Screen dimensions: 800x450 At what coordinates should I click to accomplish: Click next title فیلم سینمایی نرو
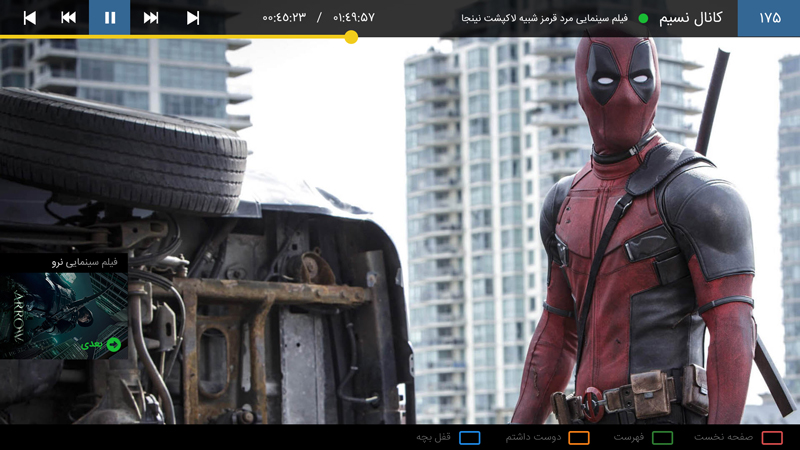click(x=84, y=262)
